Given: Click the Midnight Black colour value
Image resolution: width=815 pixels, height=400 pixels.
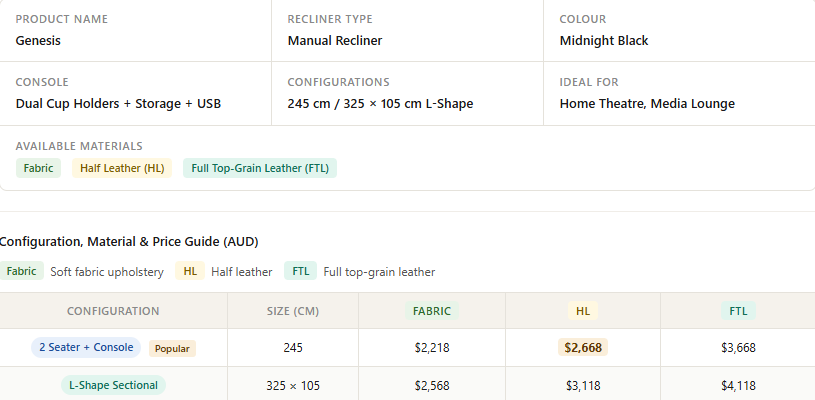Looking at the screenshot, I should 603,41.
